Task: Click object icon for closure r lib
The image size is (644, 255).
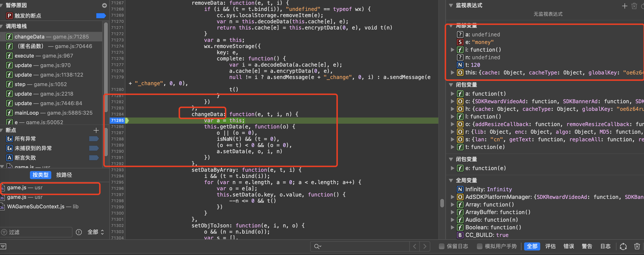Action: click(x=460, y=132)
